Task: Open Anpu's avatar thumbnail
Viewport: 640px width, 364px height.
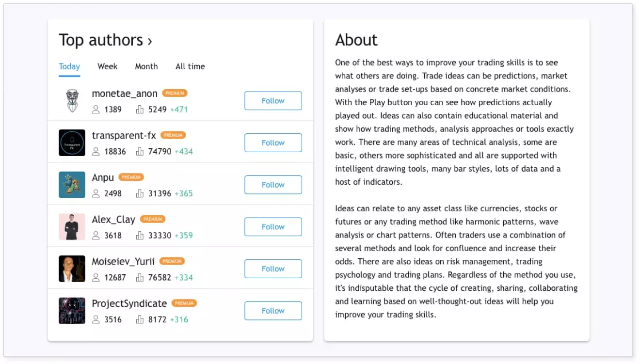Action: 72,185
